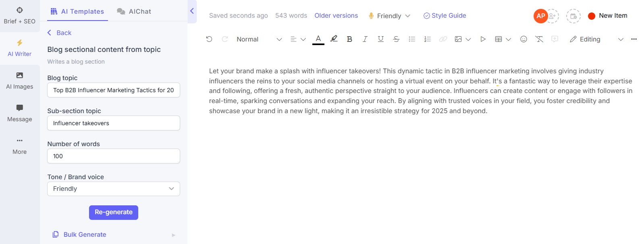Open the Friendly tone dropdown in header
This screenshot has width=644, height=244.
(x=389, y=16)
